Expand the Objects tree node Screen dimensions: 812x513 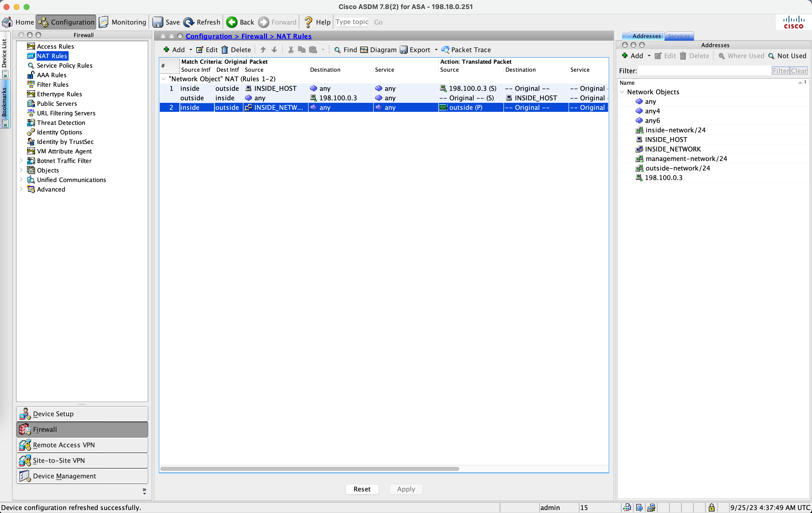21,170
